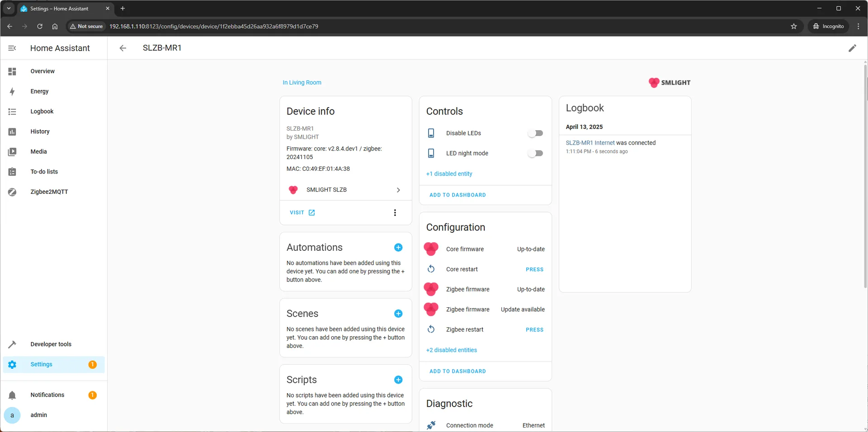Click the plus icon to add an Automation

pyautogui.click(x=398, y=248)
